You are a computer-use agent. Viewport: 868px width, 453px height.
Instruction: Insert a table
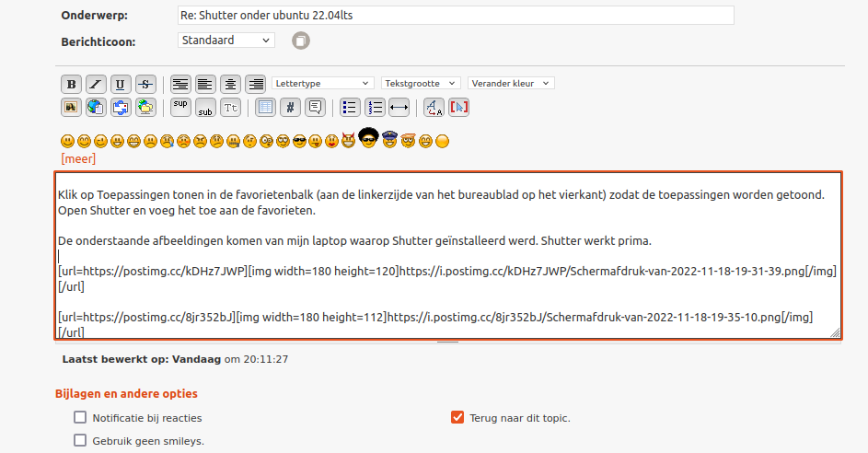(x=265, y=108)
